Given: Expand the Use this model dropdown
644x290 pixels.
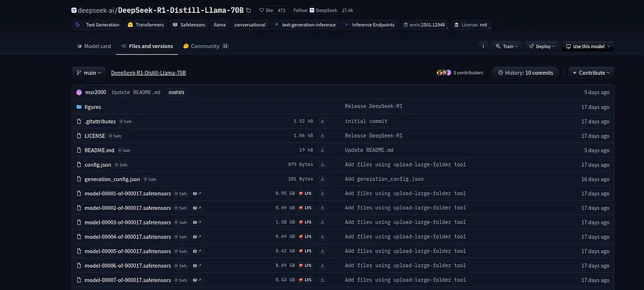Looking at the screenshot, I should (x=588, y=46).
